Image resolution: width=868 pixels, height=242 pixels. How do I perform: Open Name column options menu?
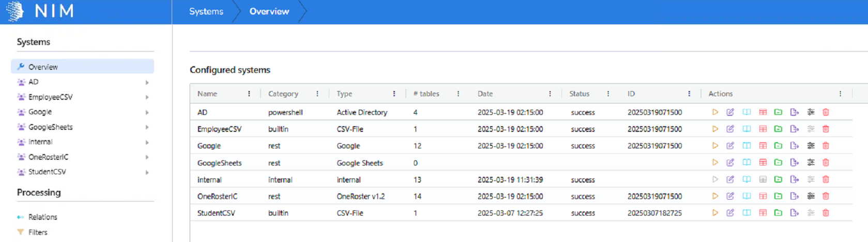[x=249, y=94]
